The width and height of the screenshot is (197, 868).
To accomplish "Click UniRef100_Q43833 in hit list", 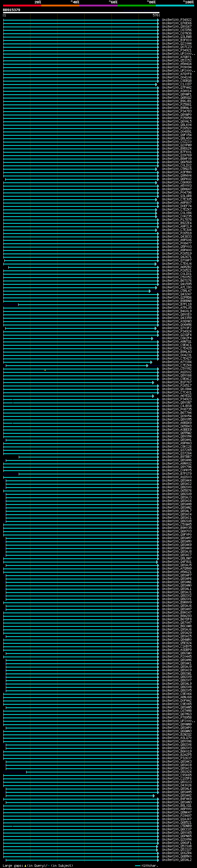I will pos(177,236).
